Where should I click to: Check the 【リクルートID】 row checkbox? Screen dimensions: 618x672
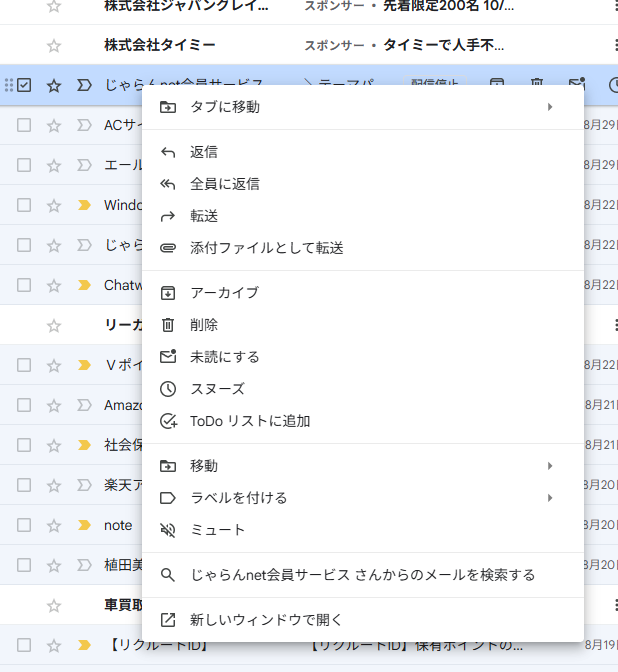point(24,645)
